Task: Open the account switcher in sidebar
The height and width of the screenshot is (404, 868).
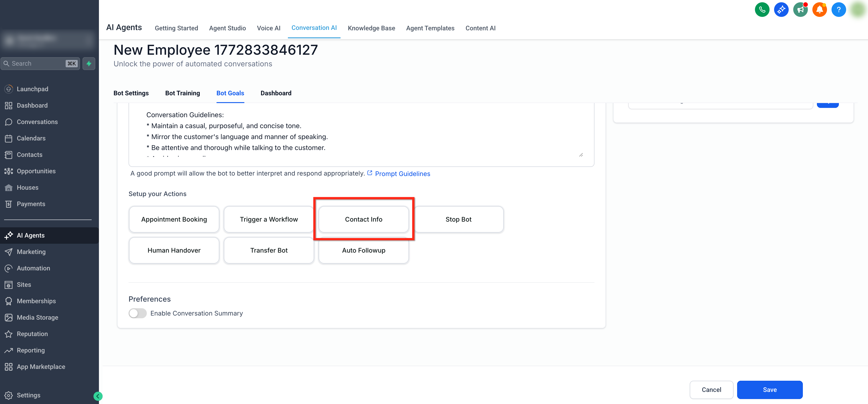Action: point(47,40)
